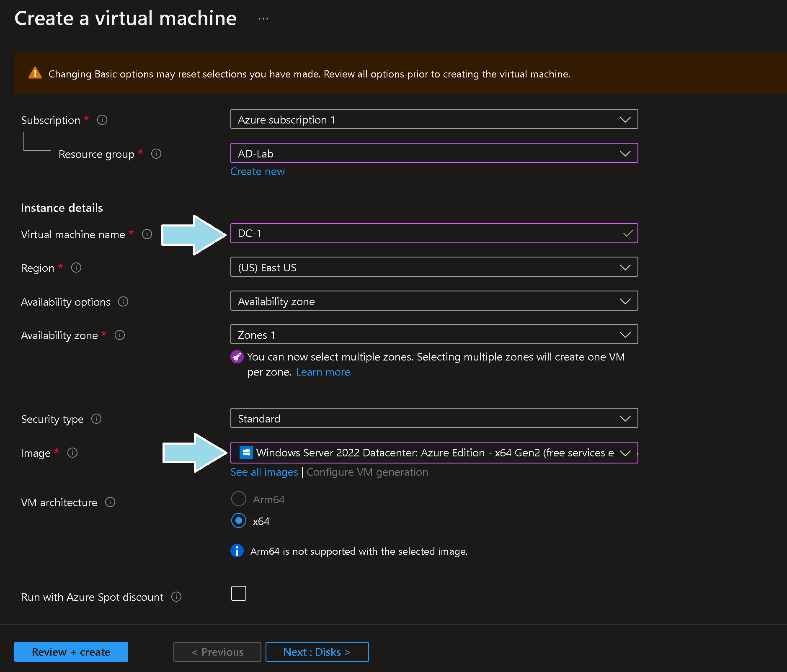Expand the Security type dropdown

[434, 418]
